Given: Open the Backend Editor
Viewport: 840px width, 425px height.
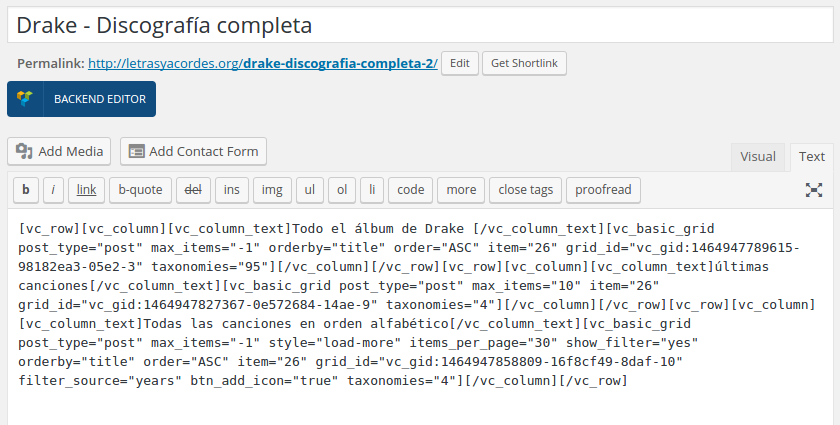Looking at the screenshot, I should [x=81, y=99].
